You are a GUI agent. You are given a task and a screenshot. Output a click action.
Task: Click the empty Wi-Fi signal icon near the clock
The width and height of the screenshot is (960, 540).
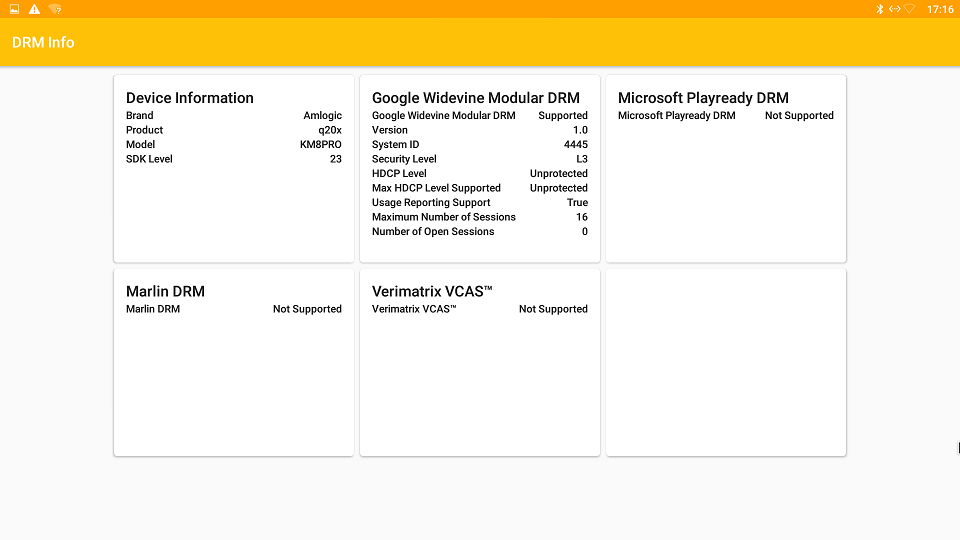coord(909,9)
